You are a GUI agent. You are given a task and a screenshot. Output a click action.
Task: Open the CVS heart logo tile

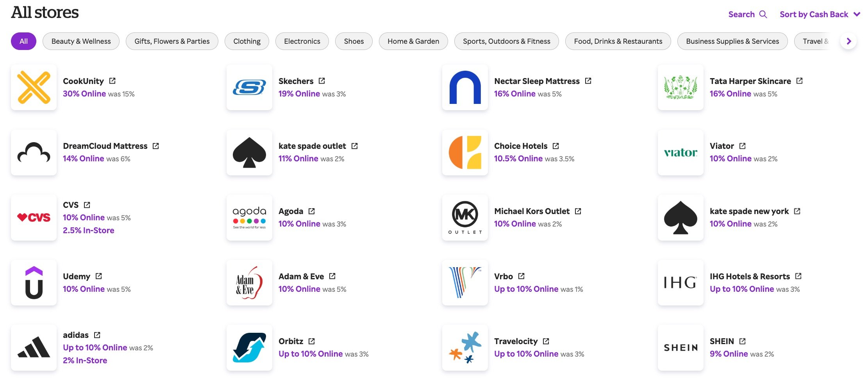pyautogui.click(x=34, y=218)
